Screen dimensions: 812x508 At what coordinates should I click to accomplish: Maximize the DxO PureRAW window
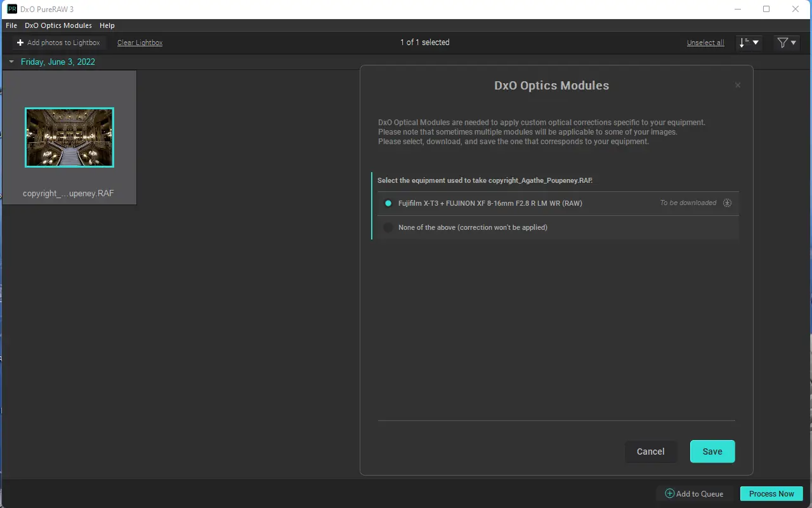tap(766, 10)
